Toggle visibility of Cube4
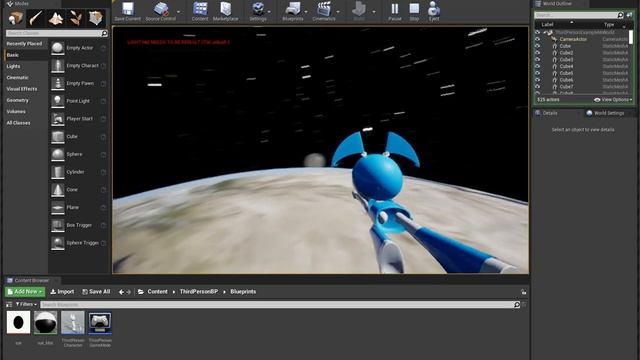Screen dimensions: 640x360 click(x=538, y=66)
